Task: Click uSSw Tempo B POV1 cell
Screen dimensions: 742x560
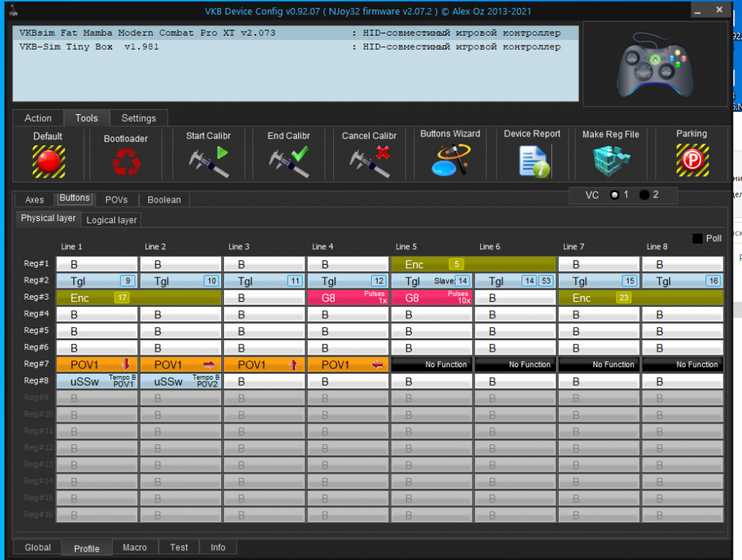Action: [97, 381]
